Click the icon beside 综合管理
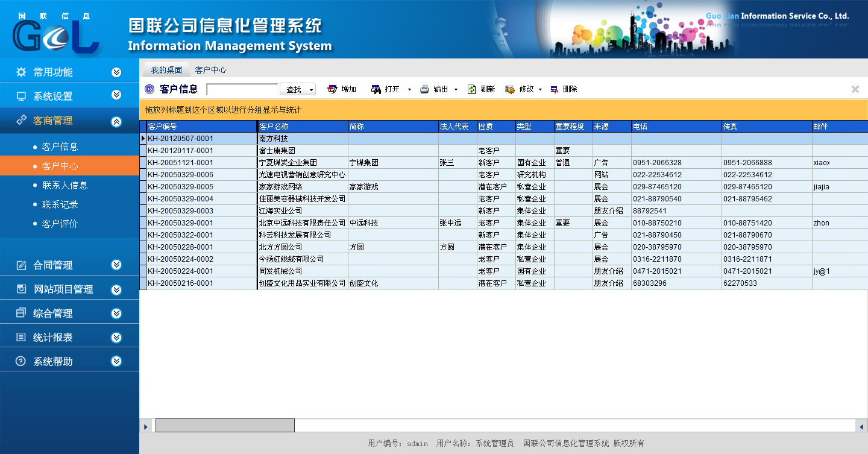 (x=21, y=314)
